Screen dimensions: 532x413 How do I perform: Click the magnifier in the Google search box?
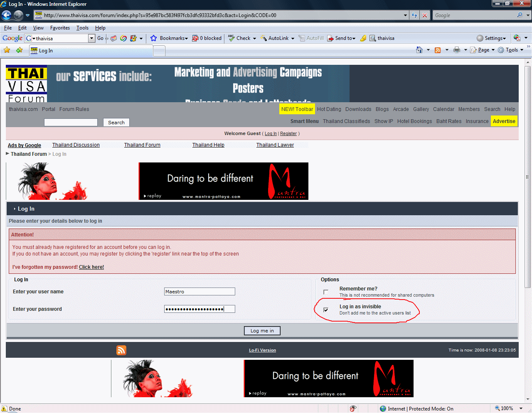click(x=520, y=15)
